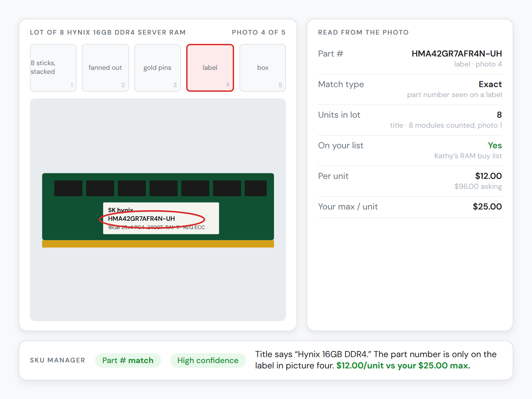The width and height of the screenshot is (532, 399).
Task: Show the 'gold pins' photo thumbnail
Action: coord(158,68)
